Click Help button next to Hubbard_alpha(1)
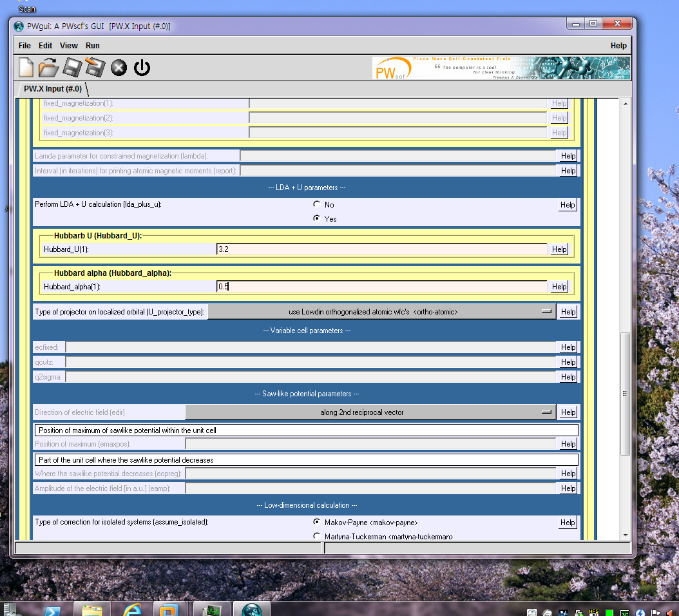The height and width of the screenshot is (616, 679). tap(559, 287)
